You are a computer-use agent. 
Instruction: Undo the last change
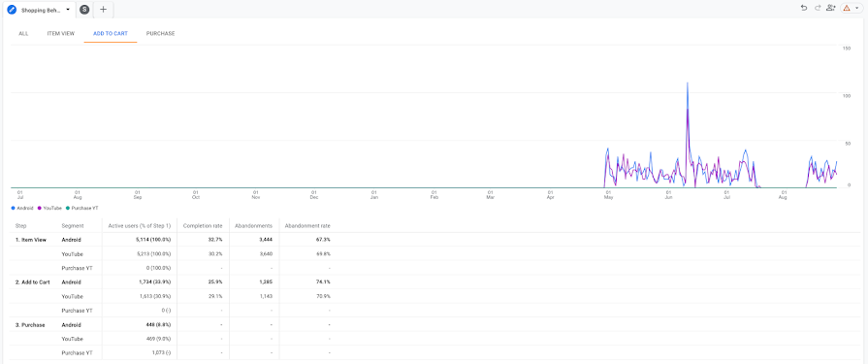(x=804, y=8)
